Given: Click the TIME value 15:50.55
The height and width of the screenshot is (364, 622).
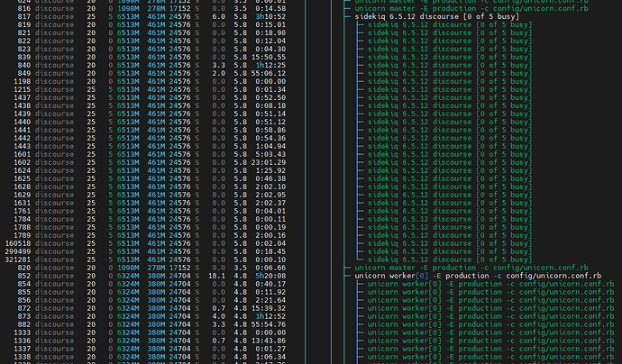Looking at the screenshot, I should (269, 57).
